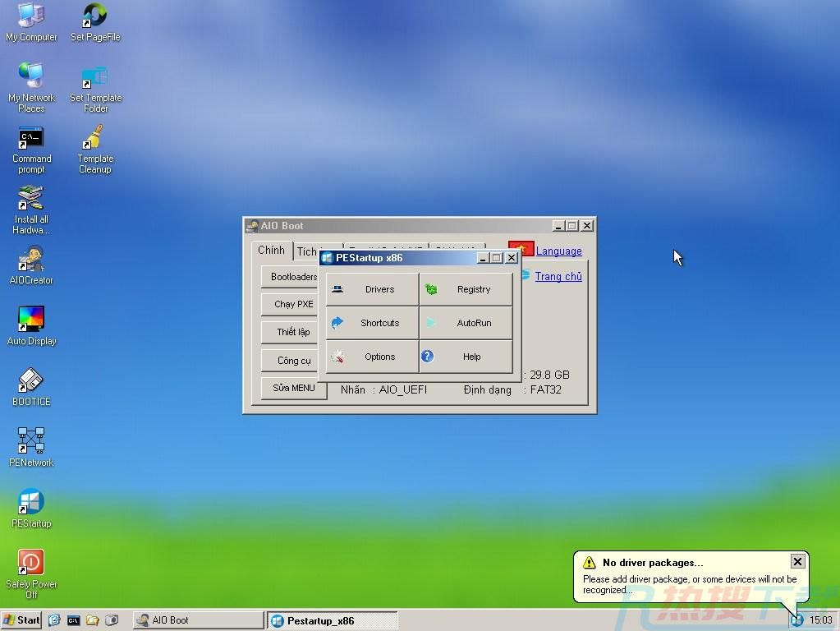The height and width of the screenshot is (631, 840).
Task: Click the browser quick launch icon
Action: tap(54, 620)
